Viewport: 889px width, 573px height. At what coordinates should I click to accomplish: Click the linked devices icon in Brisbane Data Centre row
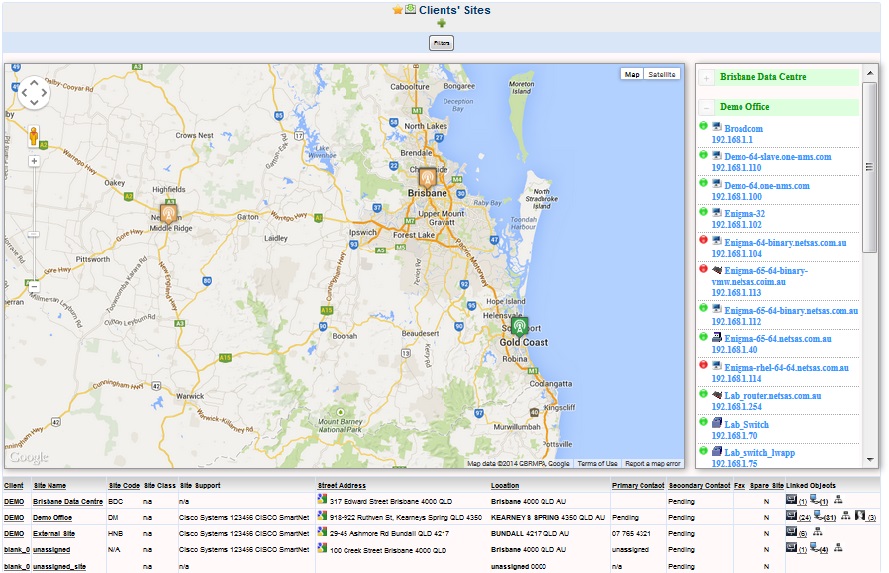click(x=791, y=499)
